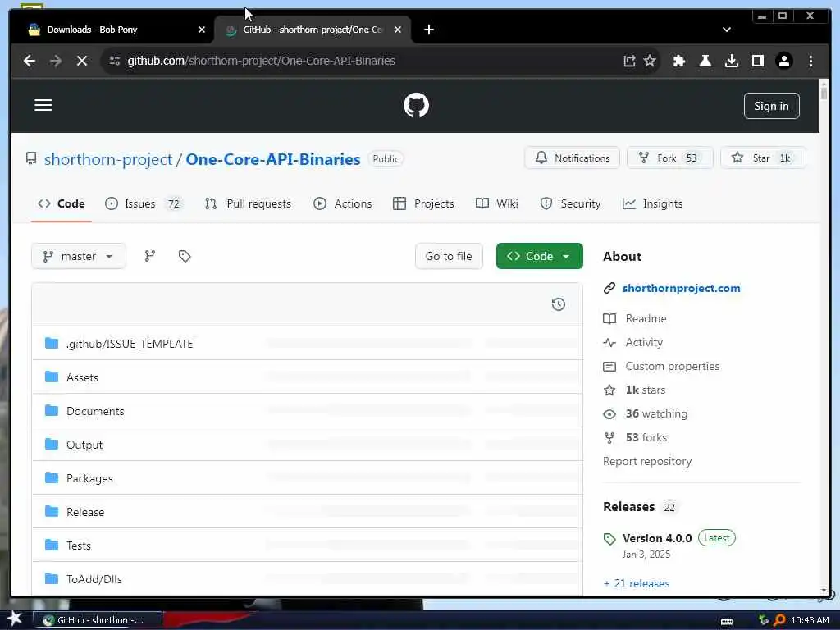This screenshot has width=840, height=630.
Task: Open the Chrome Labs flask icon
Action: pos(705,61)
